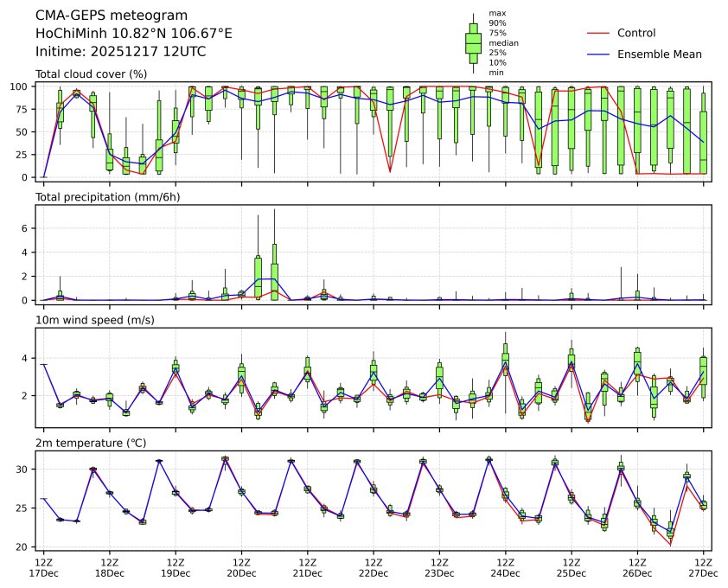Click the box plot legend icon

click(473, 43)
